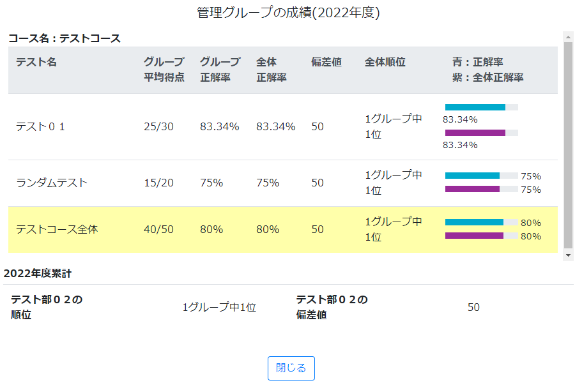Select the highlighted テストコース全体 row name
The width and height of the screenshot is (575, 392).
pos(57,229)
